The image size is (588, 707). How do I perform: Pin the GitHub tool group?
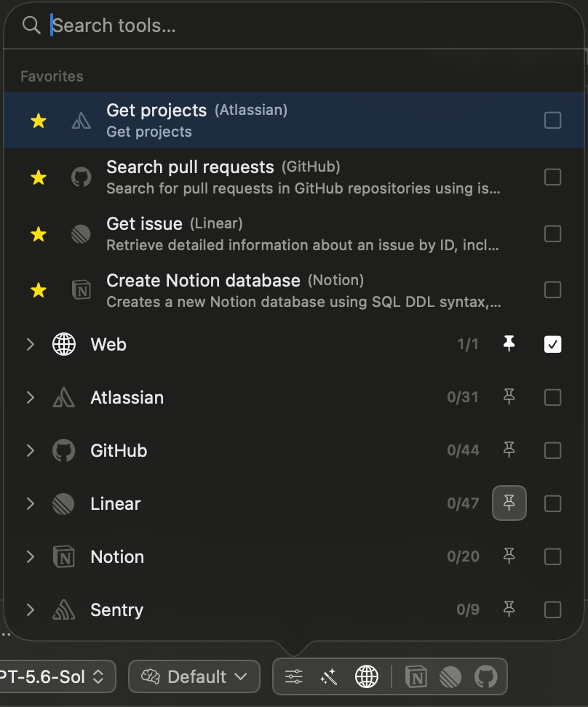(x=509, y=450)
